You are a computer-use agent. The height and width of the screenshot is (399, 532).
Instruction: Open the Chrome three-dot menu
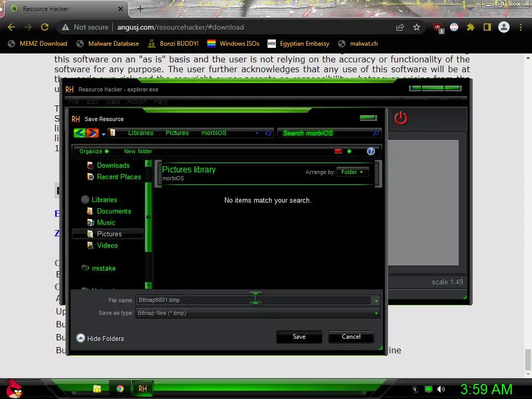click(521, 27)
